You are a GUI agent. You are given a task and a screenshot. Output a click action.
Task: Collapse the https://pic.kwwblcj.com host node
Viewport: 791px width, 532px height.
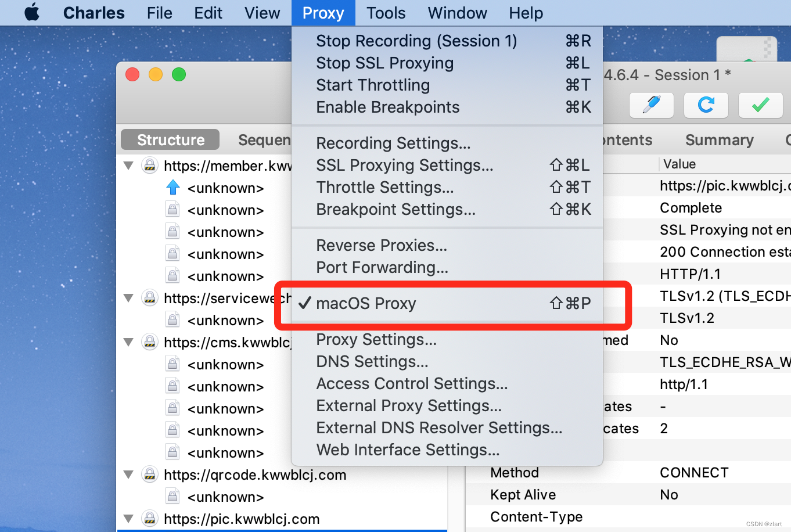129,519
